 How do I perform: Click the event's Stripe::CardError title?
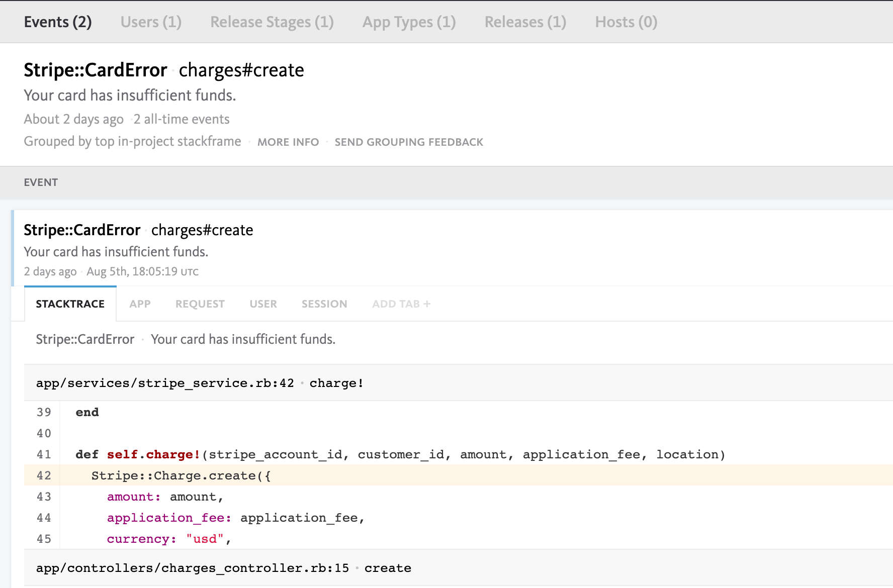point(82,230)
